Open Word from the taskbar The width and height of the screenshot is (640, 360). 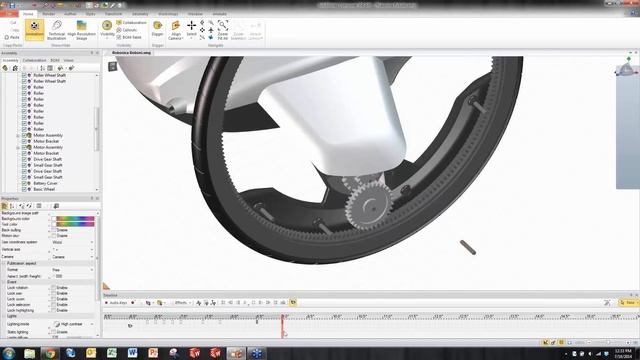click(132, 353)
